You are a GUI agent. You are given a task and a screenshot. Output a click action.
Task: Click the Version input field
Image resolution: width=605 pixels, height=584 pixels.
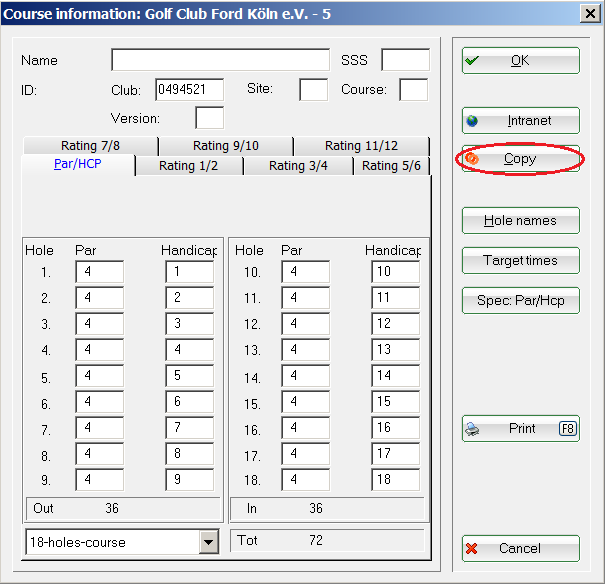click(210, 118)
